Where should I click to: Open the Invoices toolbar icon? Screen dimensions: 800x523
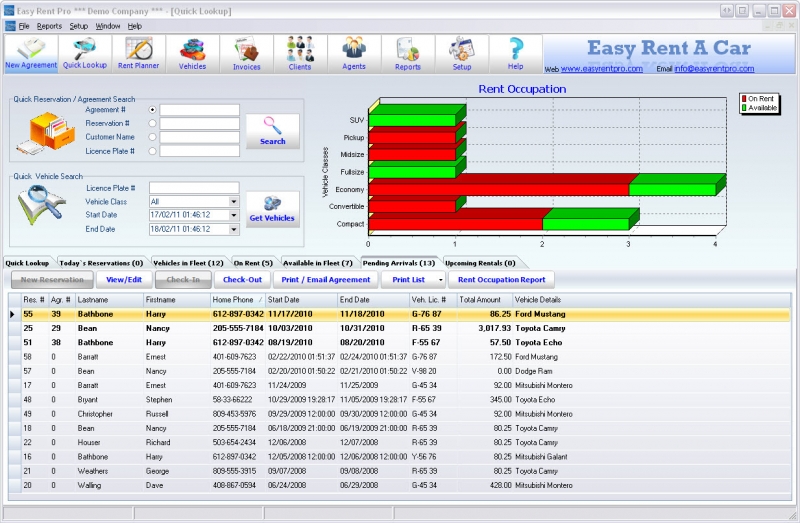point(246,53)
